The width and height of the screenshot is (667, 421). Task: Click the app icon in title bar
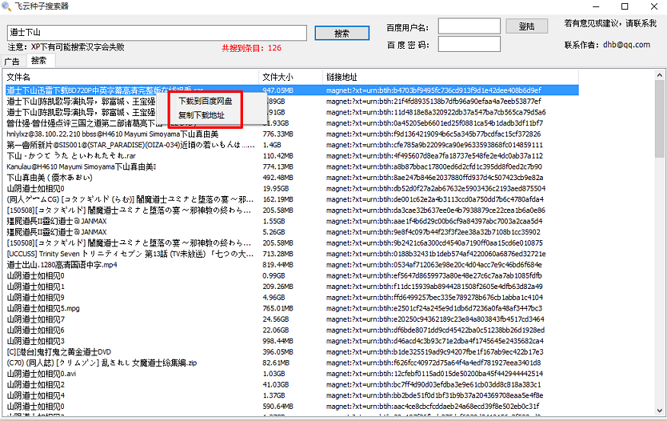(x=6, y=6)
